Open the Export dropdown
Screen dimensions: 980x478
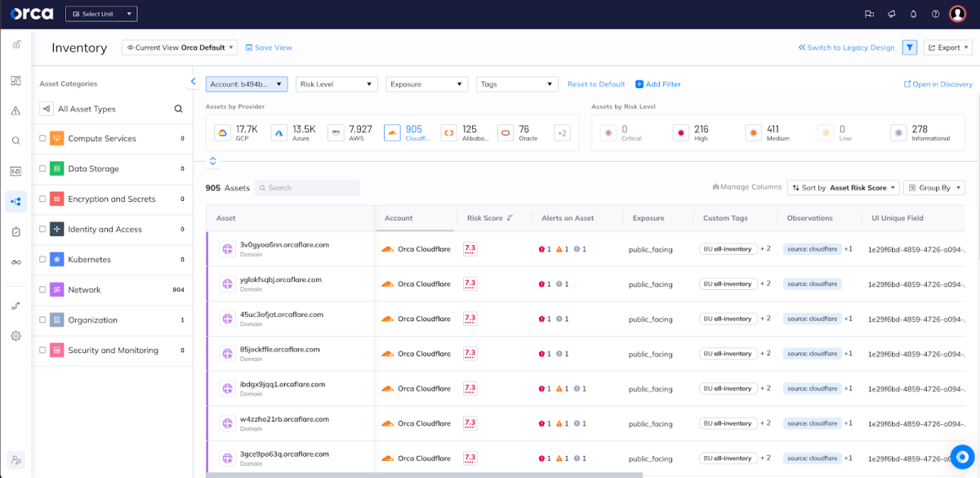[x=948, y=47]
